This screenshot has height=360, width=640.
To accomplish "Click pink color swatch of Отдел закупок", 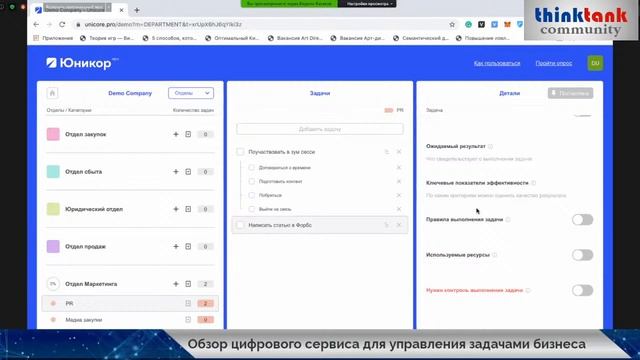I will point(53,134).
